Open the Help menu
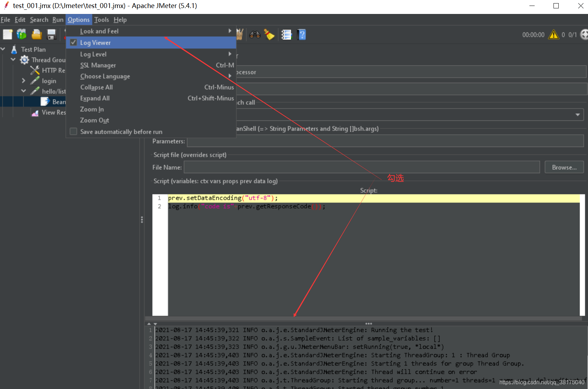This screenshot has width=588, height=389. [x=120, y=20]
